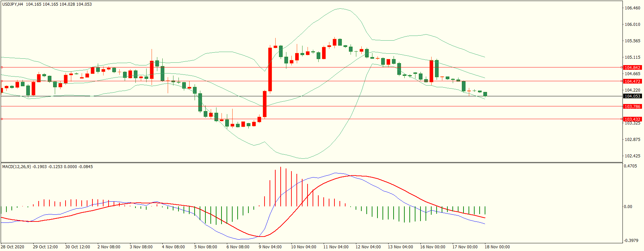
Task: Click the 28 Oct 2020 date label
Action: tap(12, 247)
